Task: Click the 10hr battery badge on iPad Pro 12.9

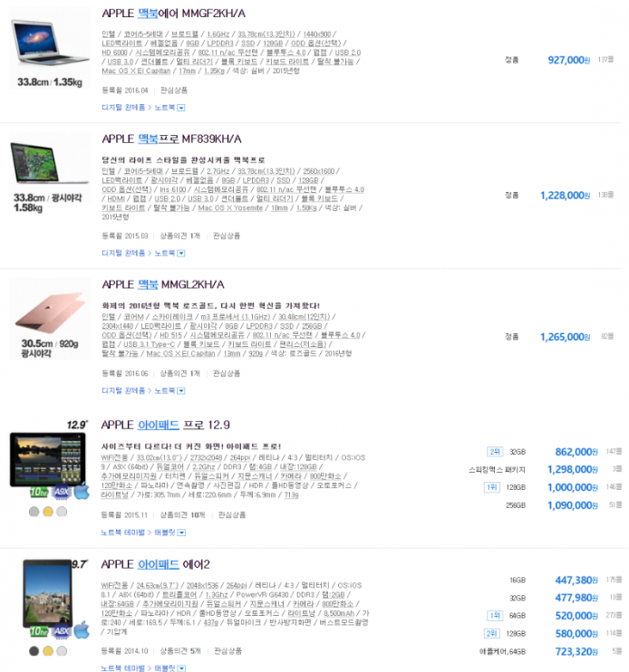Action: pos(40,492)
